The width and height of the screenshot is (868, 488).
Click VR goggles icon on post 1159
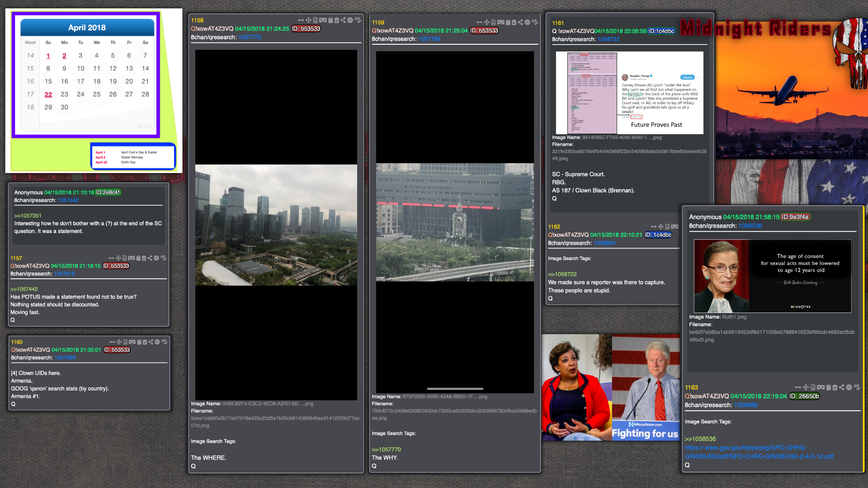click(x=500, y=22)
